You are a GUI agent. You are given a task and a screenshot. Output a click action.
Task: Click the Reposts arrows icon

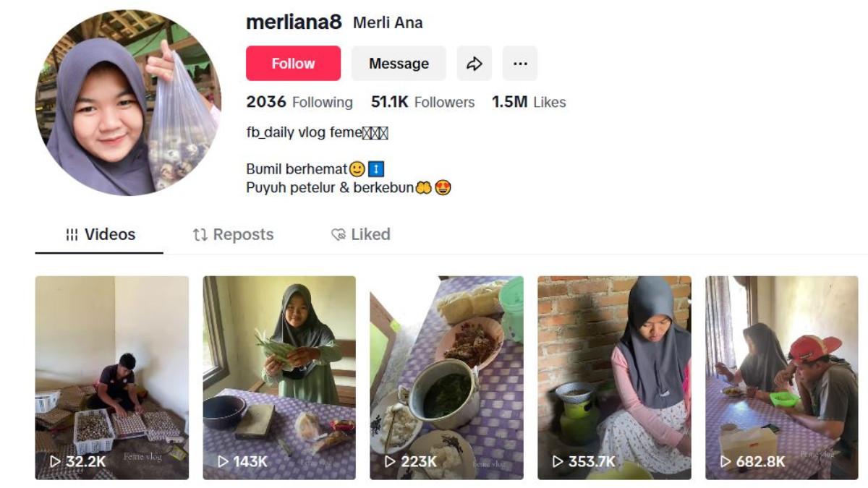click(x=200, y=235)
